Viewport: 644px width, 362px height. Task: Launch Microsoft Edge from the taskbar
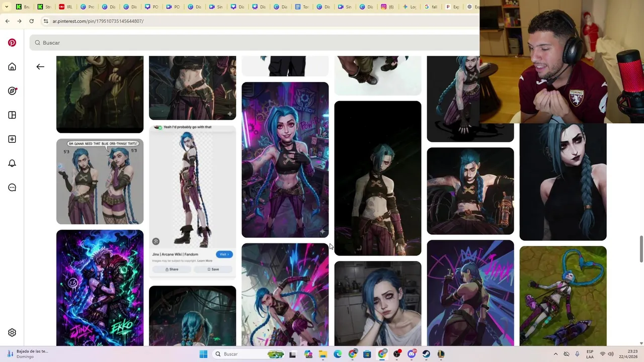(338, 354)
